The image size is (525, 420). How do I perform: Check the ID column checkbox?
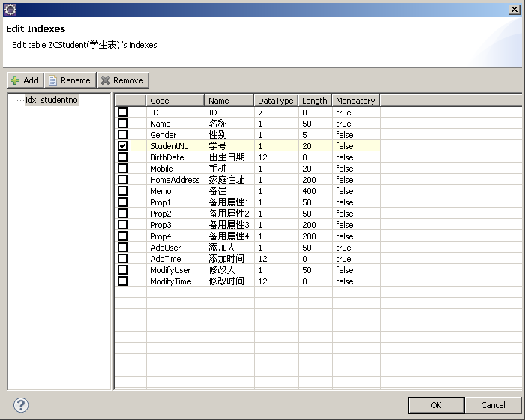click(123, 112)
